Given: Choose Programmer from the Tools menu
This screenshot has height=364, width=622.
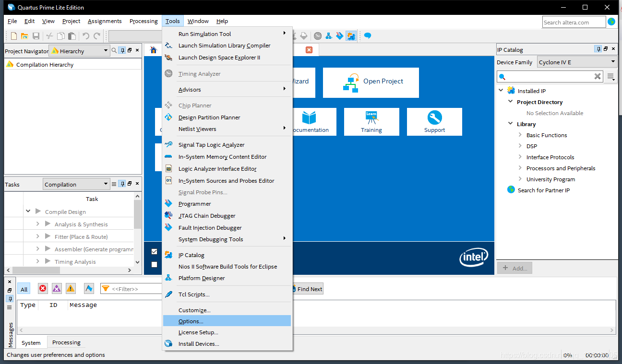Looking at the screenshot, I should coord(227,204).
